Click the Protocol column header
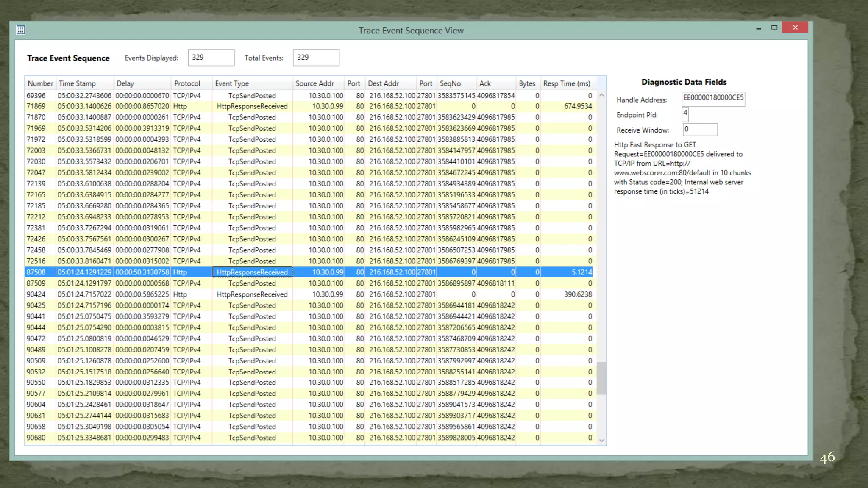The image size is (868, 488). pyautogui.click(x=187, y=83)
